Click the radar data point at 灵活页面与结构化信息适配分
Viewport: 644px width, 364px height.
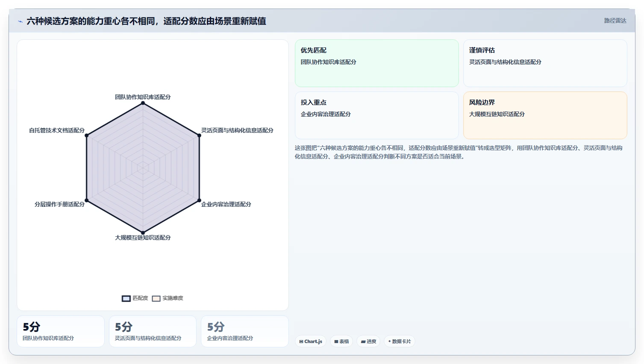click(199, 135)
